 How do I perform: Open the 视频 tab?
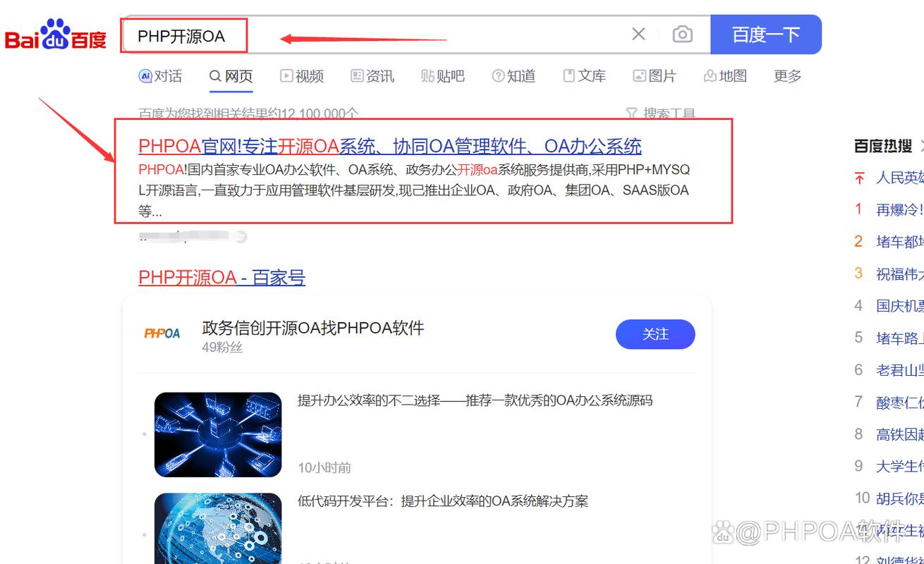click(302, 76)
